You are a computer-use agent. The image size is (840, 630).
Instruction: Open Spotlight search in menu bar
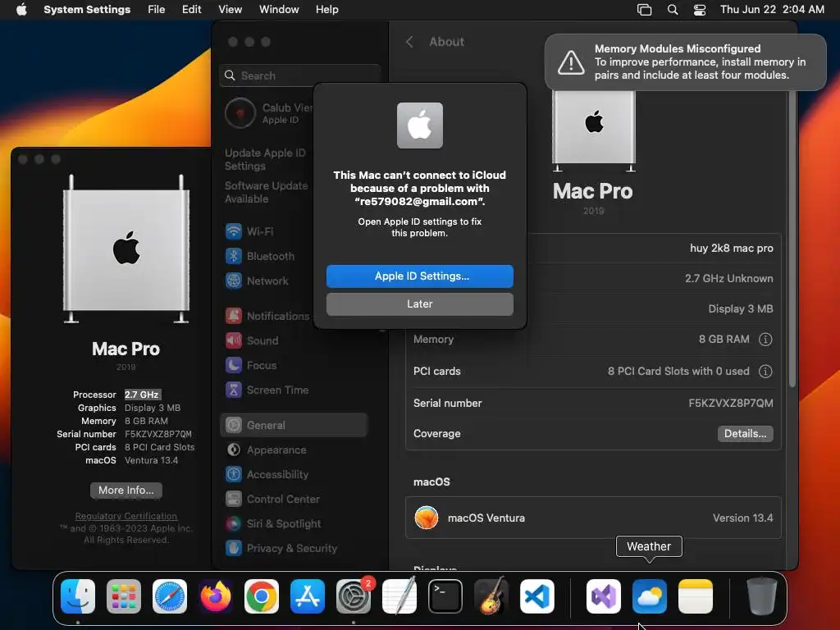pyautogui.click(x=673, y=10)
